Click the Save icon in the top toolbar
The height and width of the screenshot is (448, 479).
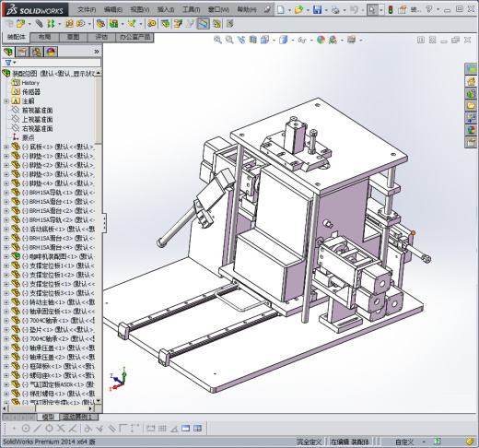(317, 10)
